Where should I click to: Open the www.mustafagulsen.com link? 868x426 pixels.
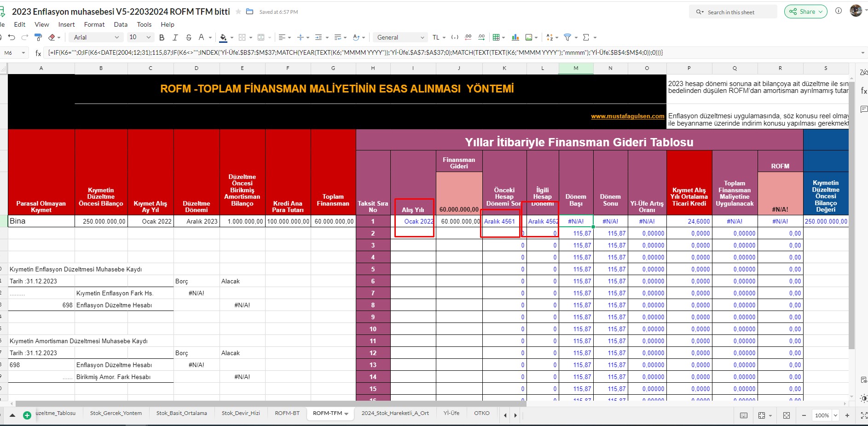(x=627, y=116)
